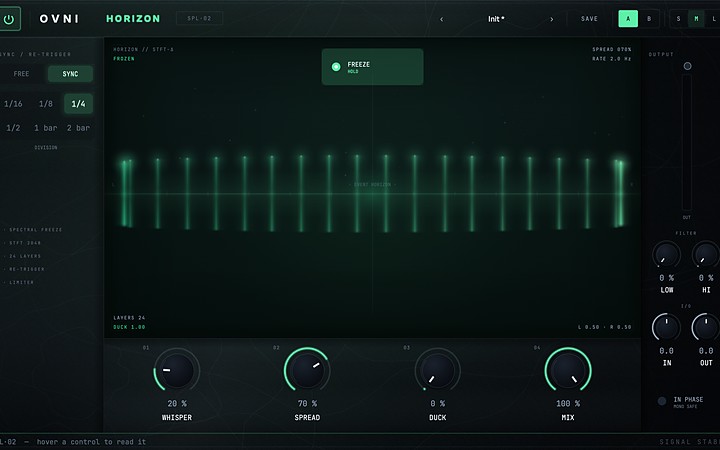
Task: Set interface size to M
Action: (696, 19)
